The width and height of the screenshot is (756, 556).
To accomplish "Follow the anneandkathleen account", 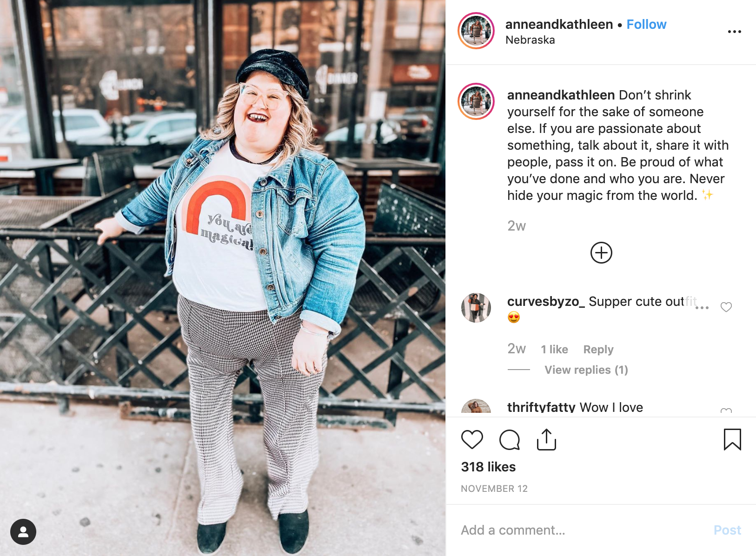I will coord(646,24).
